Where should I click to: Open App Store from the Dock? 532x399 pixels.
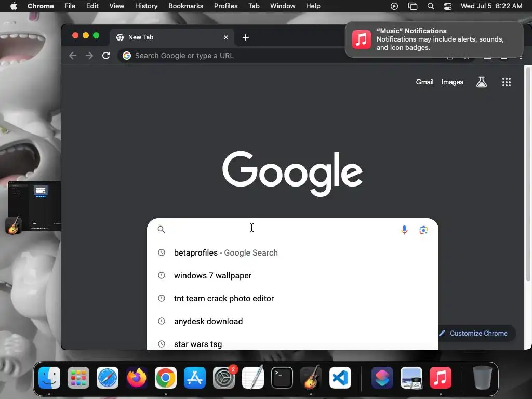(x=195, y=378)
